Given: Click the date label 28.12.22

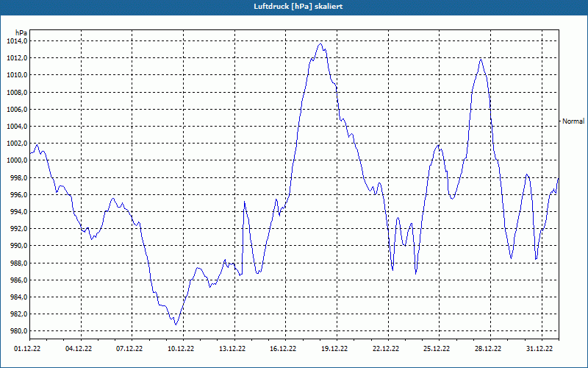Looking at the screenshot, I should (488, 349).
